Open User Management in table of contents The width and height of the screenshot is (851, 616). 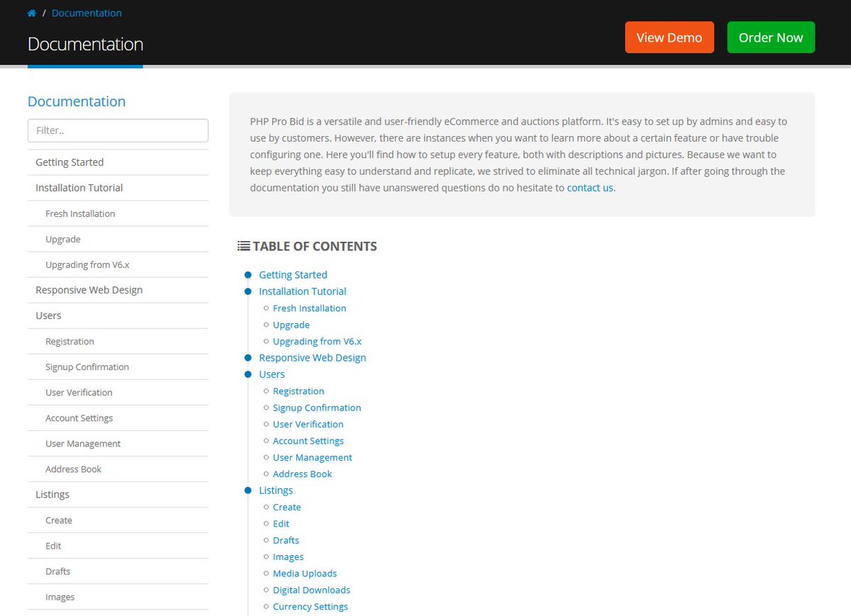312,457
